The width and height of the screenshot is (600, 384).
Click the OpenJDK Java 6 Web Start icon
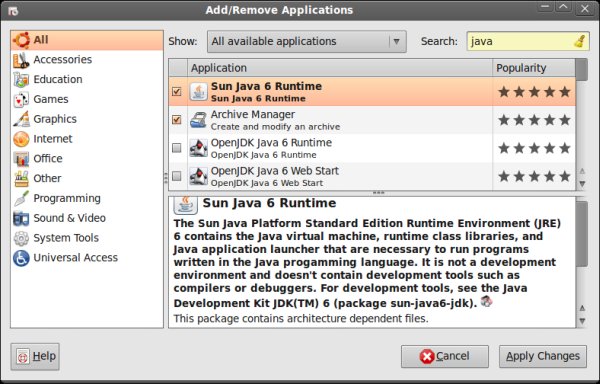(199, 176)
